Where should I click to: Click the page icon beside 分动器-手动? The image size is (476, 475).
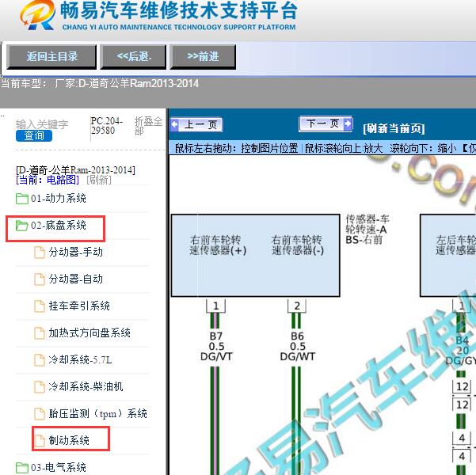click(40, 253)
